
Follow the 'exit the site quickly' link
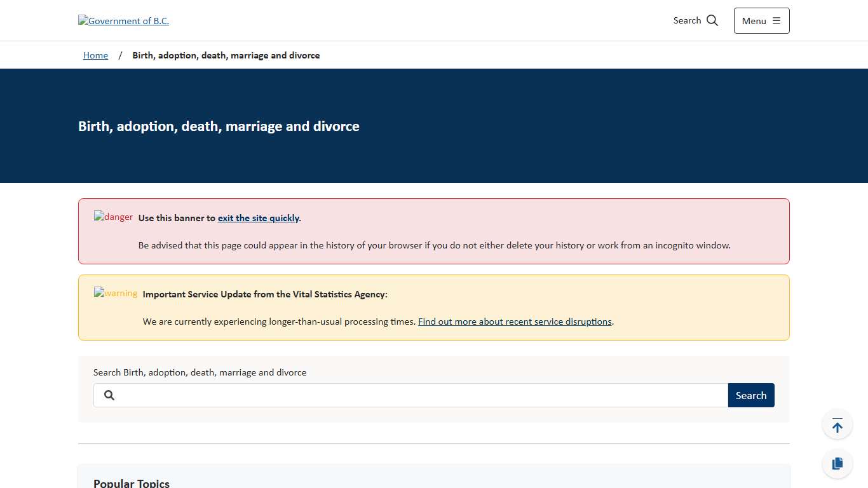[x=258, y=218]
